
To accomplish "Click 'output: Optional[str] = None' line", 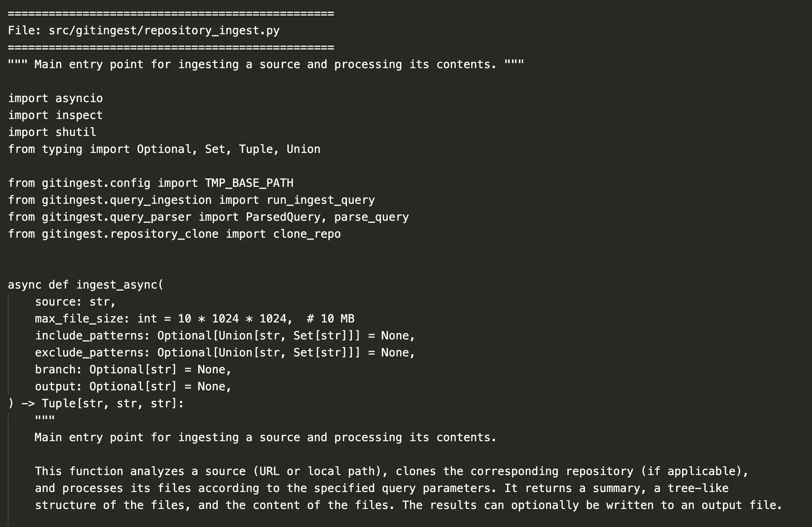I will pos(133,386).
